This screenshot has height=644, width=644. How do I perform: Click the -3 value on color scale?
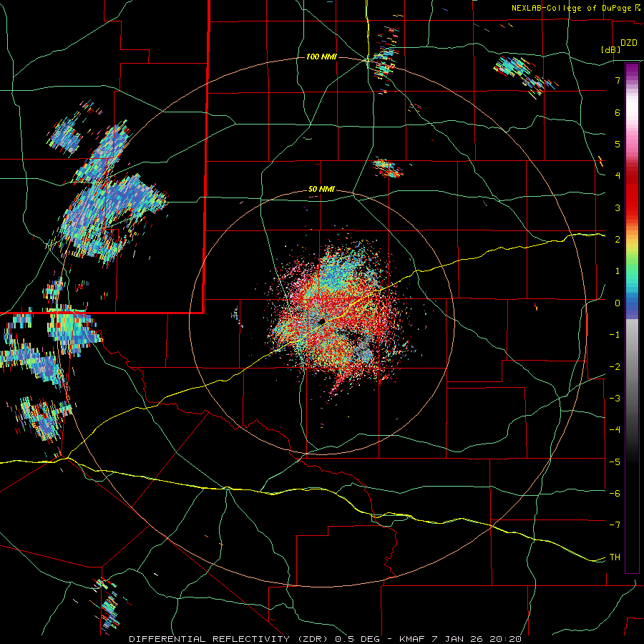click(615, 399)
